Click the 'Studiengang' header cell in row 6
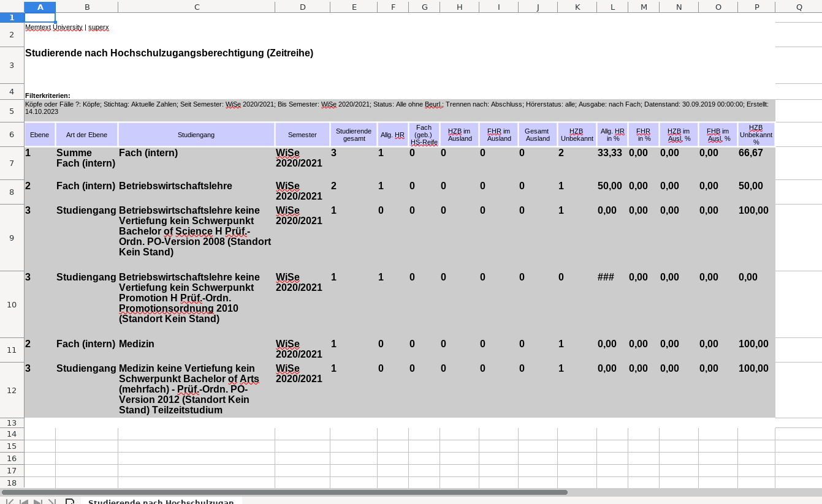 tap(196, 135)
